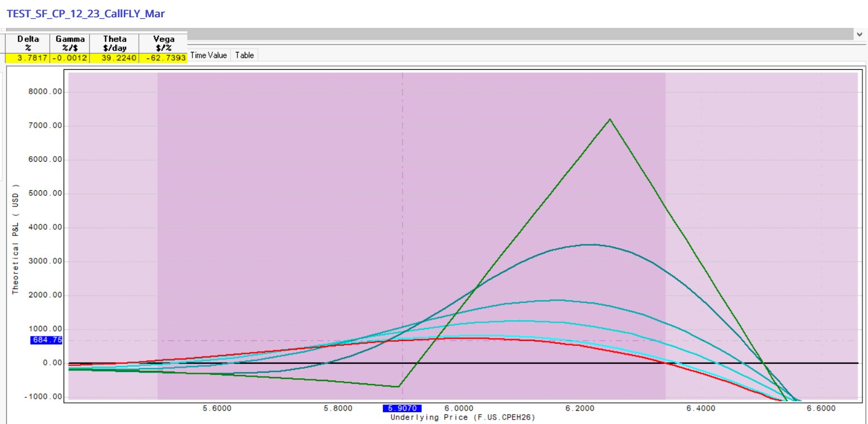The width and height of the screenshot is (868, 424).
Task: Click the 6.4000 x-axis label
Action: [701, 408]
